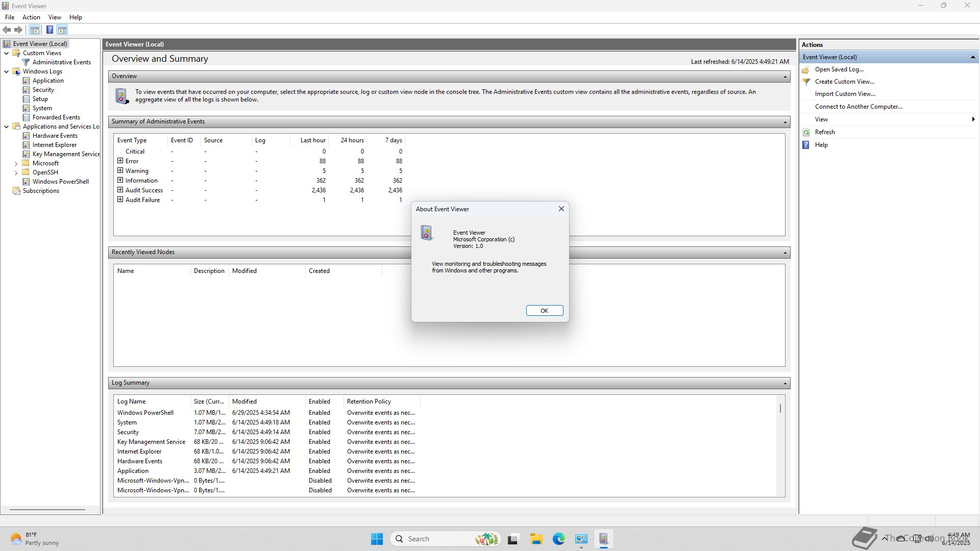Image resolution: width=980 pixels, height=551 pixels.
Task: Open File Explorer from the taskbar
Action: pyautogui.click(x=535, y=539)
